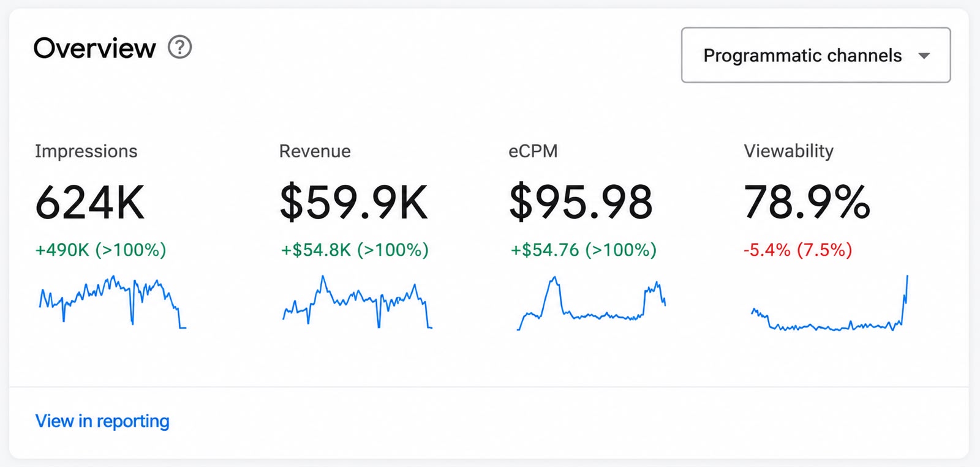Click the Impressions label
This screenshot has width=980, height=467.
pos(86,151)
